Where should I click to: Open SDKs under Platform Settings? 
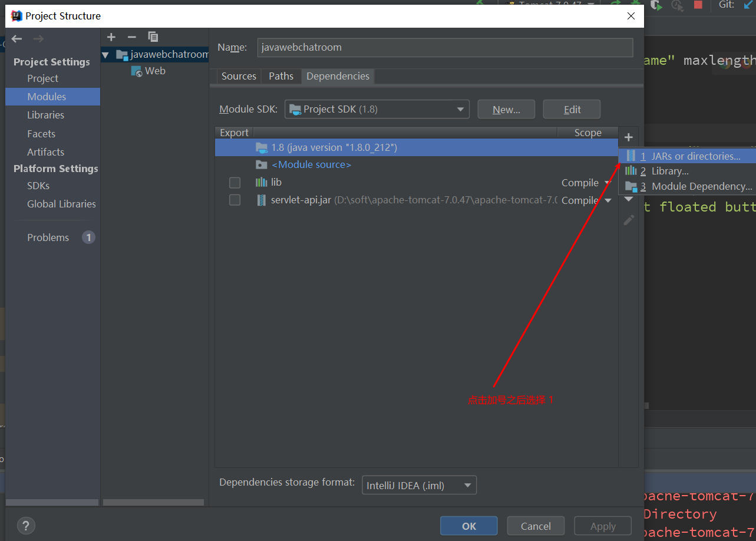point(38,186)
